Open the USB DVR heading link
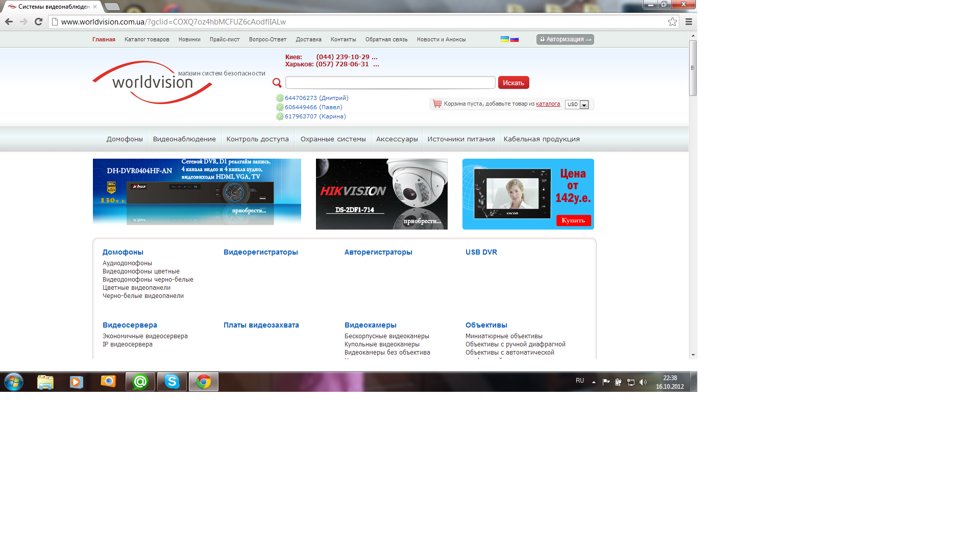Viewport: 980px width, 551px height. 481,252
